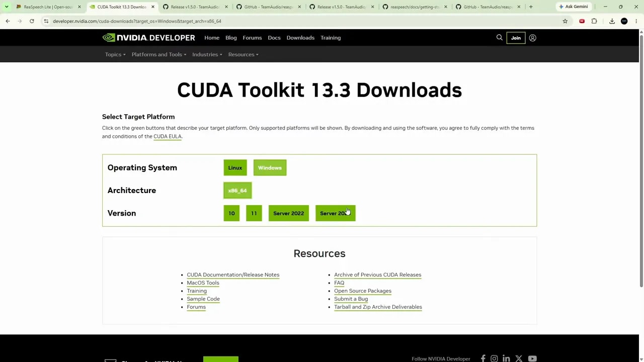Click the Ask Gemini button

pyautogui.click(x=573, y=7)
